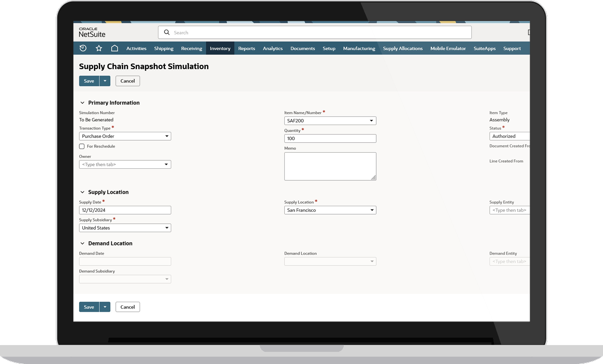Open the Save button dropdown arrow

[x=105, y=81]
